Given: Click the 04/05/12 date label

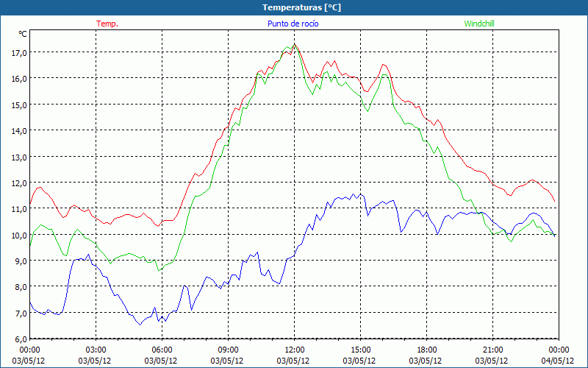Looking at the screenshot, I should pos(559,361).
